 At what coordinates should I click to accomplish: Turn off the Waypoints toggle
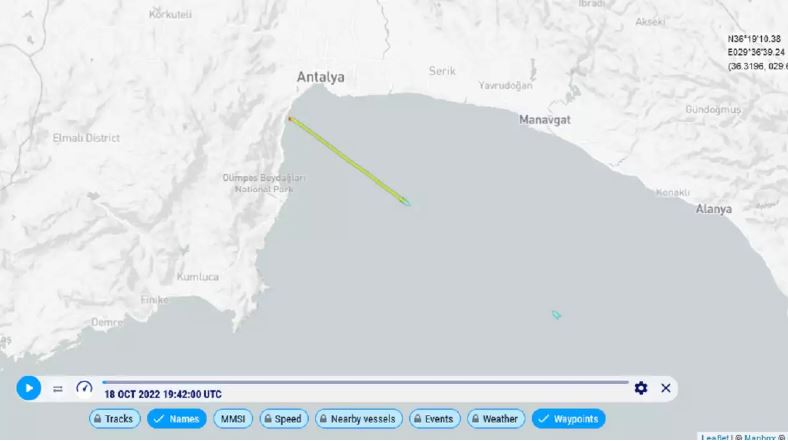[568, 419]
